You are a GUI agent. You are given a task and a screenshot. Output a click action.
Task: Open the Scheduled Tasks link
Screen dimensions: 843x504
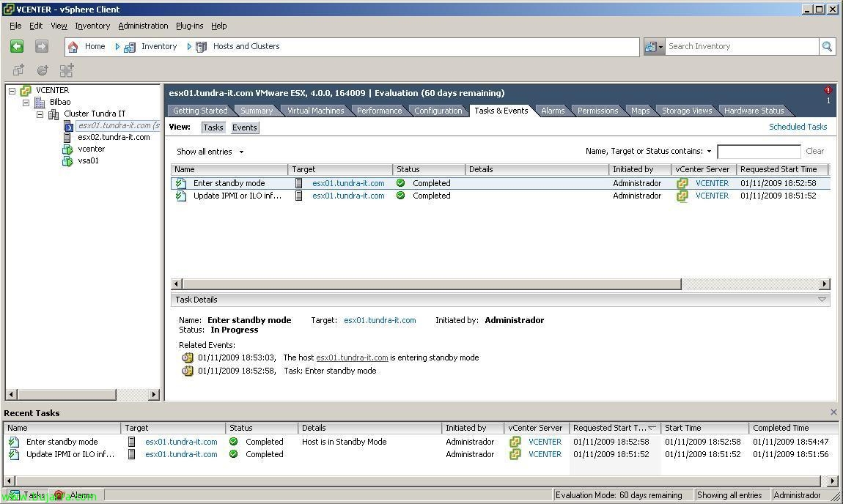tap(798, 127)
